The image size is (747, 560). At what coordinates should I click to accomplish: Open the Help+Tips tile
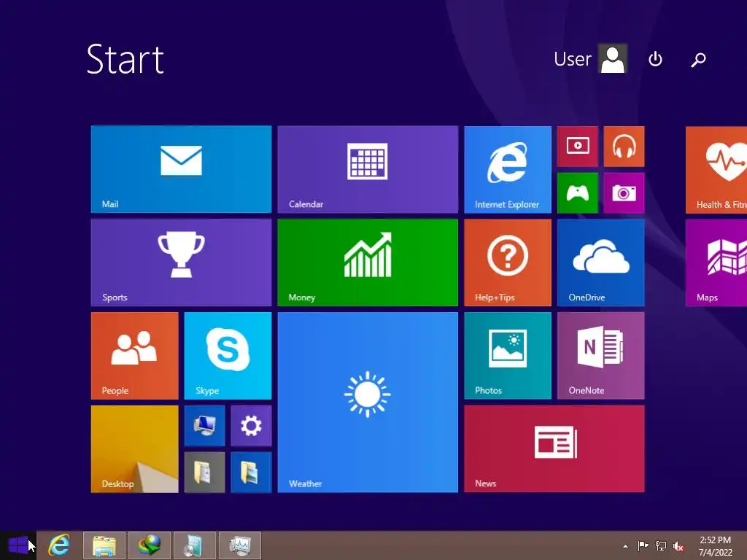[508, 262]
